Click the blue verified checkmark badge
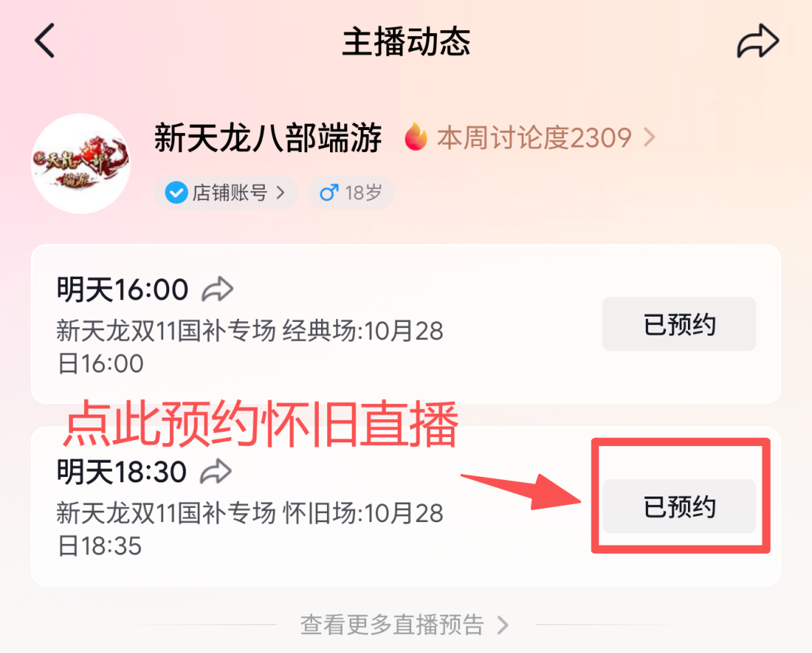 pyautogui.click(x=176, y=193)
